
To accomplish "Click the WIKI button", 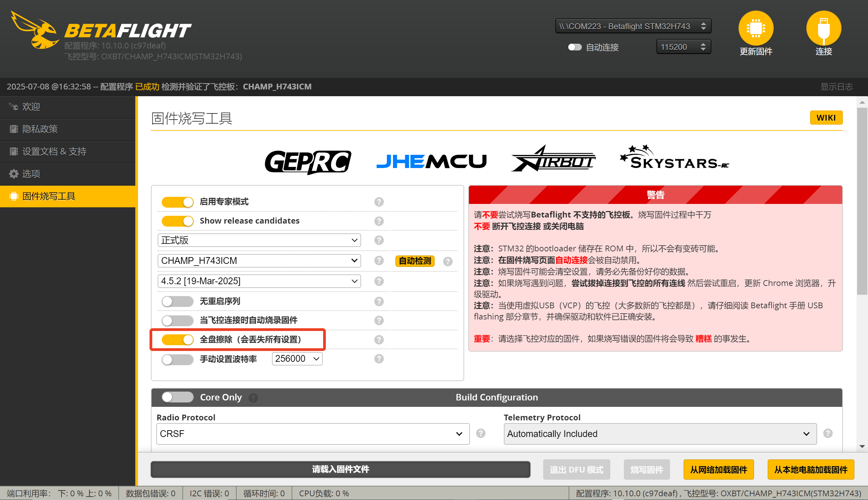I will [825, 118].
